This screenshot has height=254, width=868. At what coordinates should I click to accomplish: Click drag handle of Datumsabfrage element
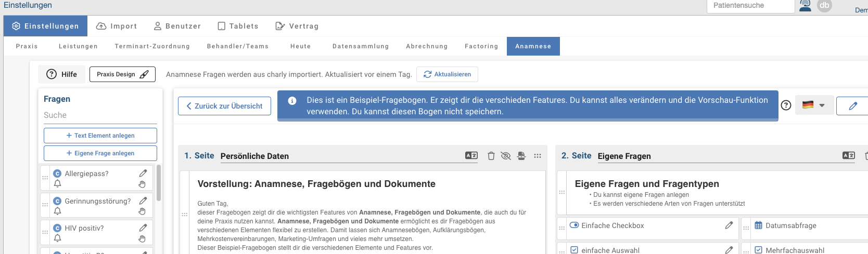746,228
